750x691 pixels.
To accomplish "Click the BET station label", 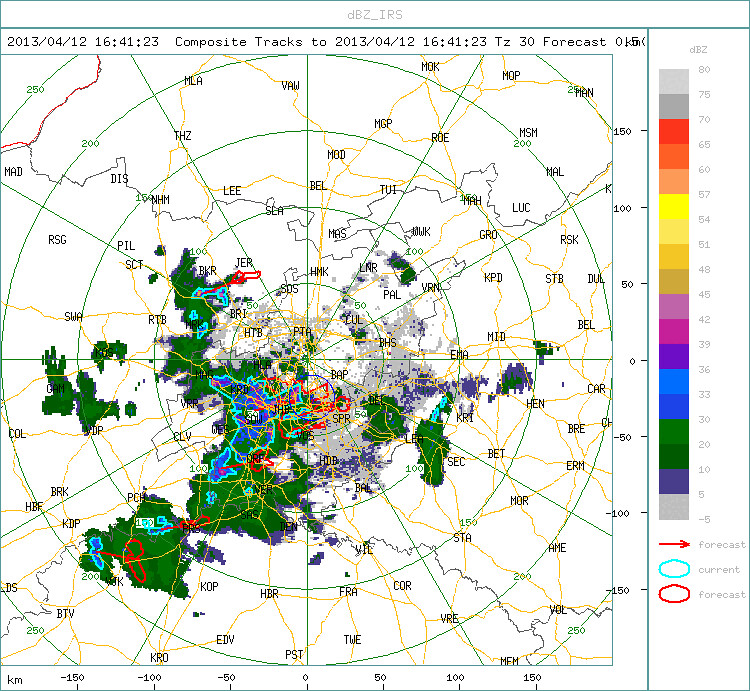I will pyautogui.click(x=496, y=453).
